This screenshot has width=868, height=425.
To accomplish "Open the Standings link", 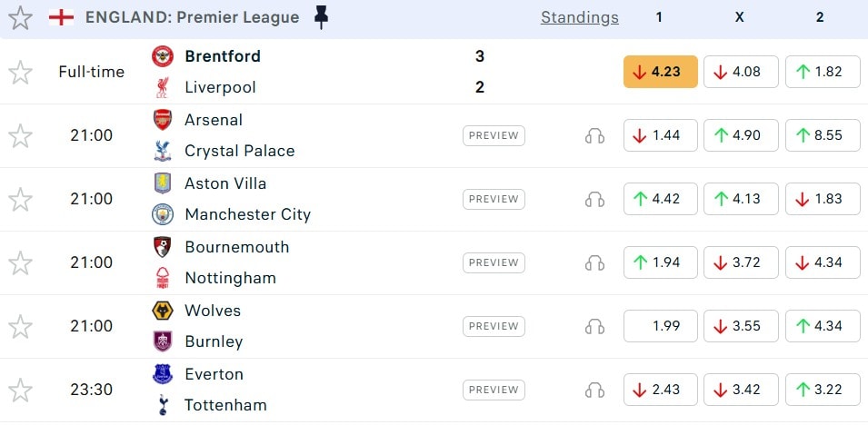I will [579, 17].
